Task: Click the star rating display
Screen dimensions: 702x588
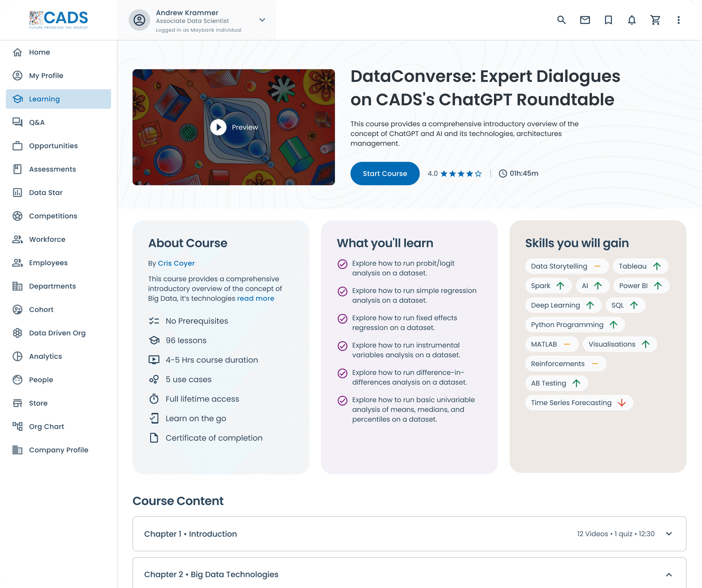Action: (x=461, y=174)
